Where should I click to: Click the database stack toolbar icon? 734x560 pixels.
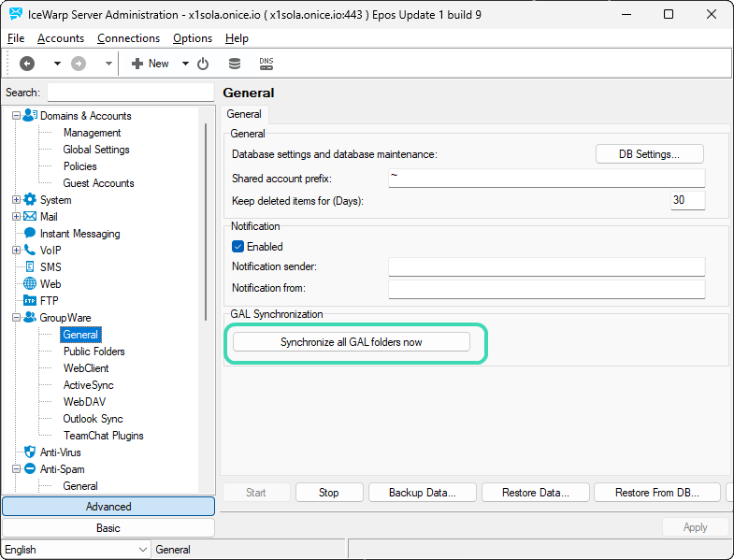click(x=235, y=64)
